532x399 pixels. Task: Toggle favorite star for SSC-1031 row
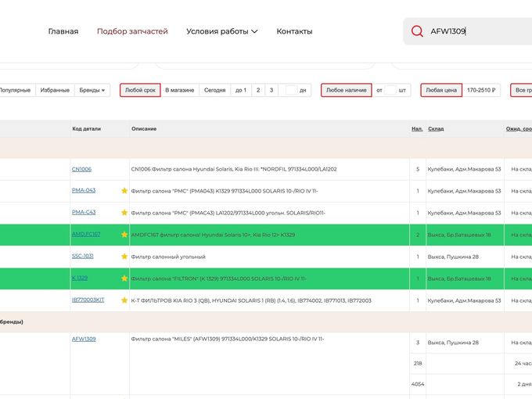click(x=124, y=257)
